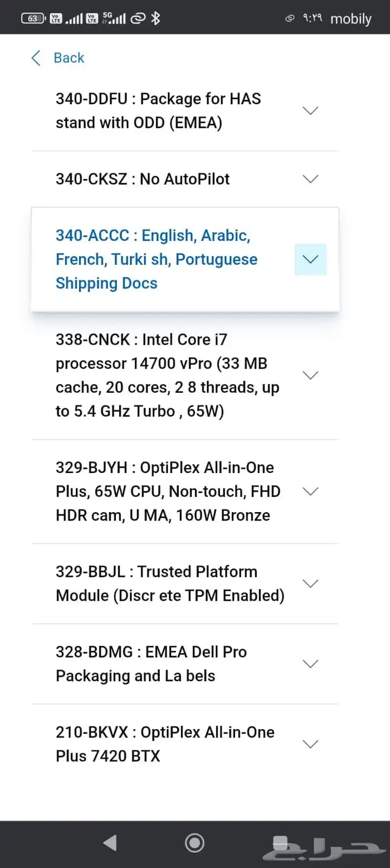
Task: Tap the Bluetooth status bar icon
Action: click(156, 18)
